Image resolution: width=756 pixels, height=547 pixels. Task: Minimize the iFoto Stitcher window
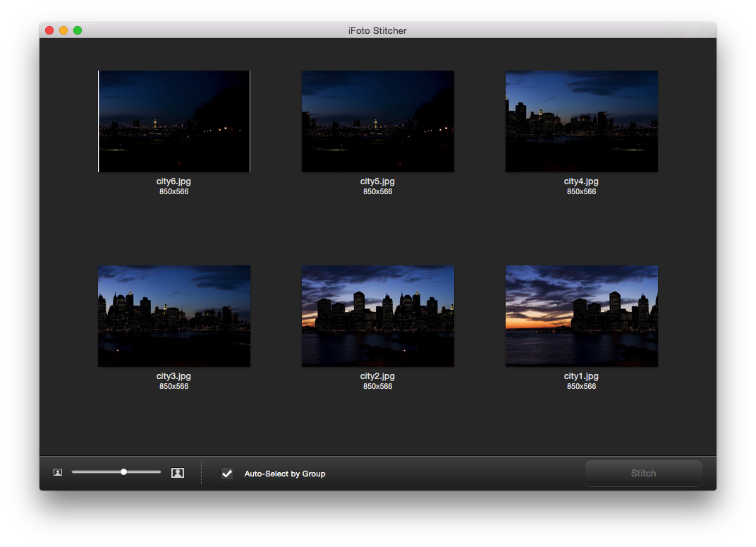click(x=63, y=30)
